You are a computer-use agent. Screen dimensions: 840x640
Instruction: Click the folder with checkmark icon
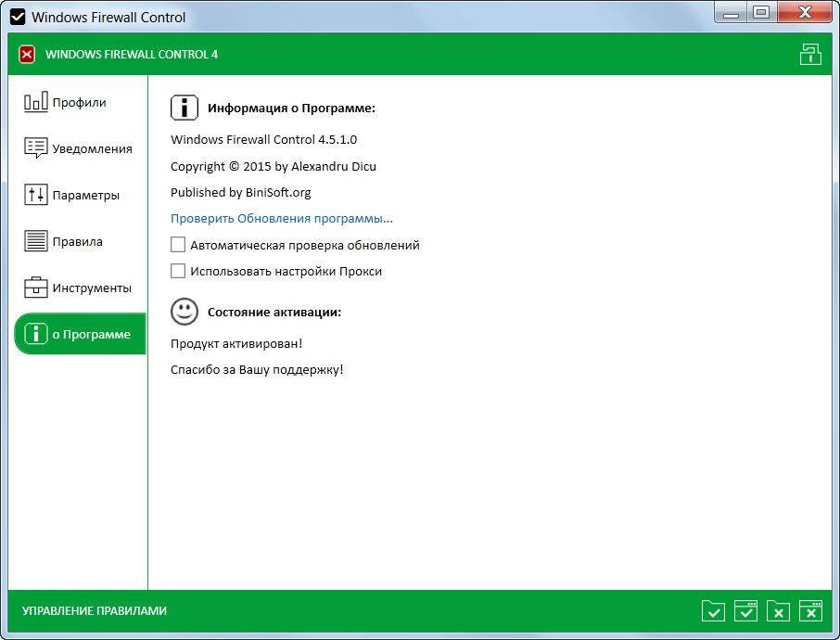(x=714, y=610)
